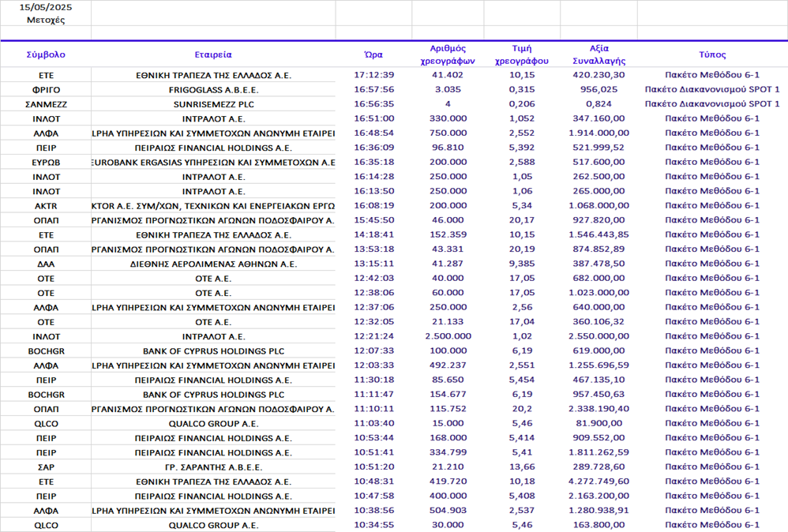
Task: Select the price 20,17
Action: pos(522,220)
